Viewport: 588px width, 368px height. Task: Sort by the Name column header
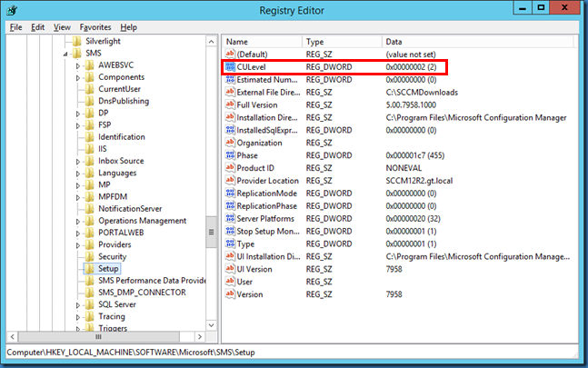263,42
